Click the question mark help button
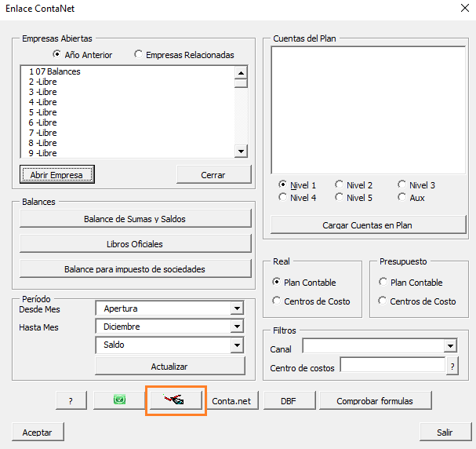This screenshot has width=476, height=449. [x=71, y=400]
